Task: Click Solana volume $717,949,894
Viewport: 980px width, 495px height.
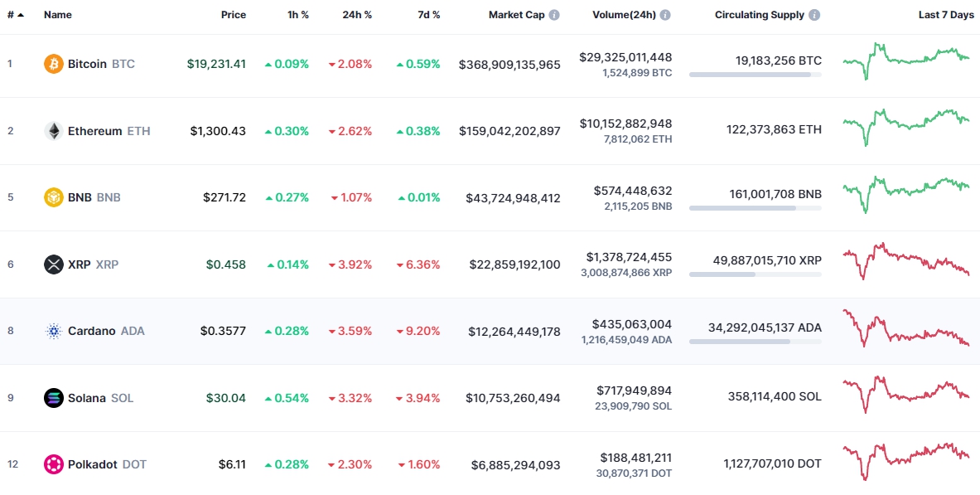Action: (x=635, y=391)
